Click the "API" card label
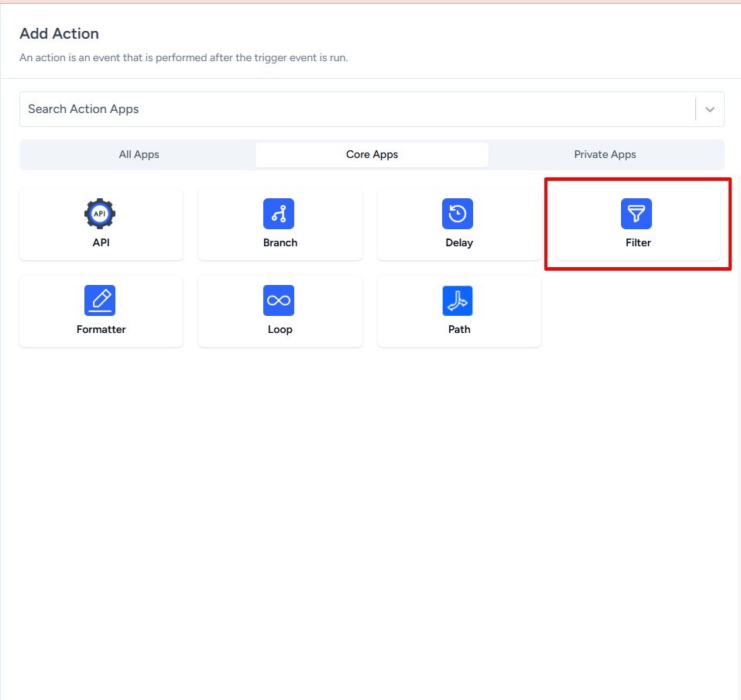This screenshot has height=700, width=741. 101,242
